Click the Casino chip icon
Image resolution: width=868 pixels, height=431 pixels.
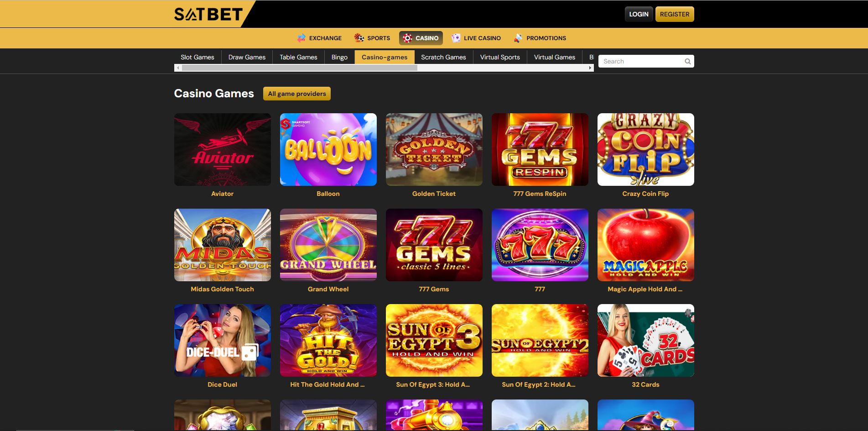pos(407,38)
